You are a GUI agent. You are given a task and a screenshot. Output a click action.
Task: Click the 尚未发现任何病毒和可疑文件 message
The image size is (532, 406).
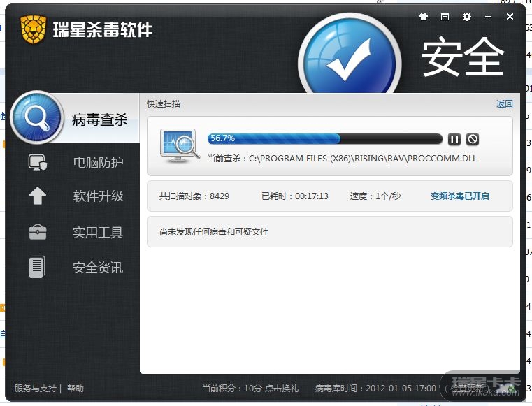click(214, 232)
